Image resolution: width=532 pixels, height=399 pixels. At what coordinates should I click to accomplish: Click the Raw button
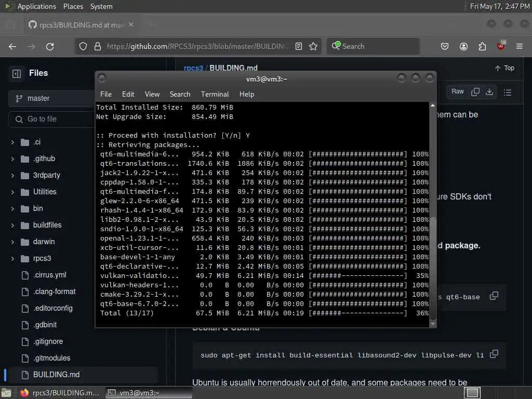[457, 91]
